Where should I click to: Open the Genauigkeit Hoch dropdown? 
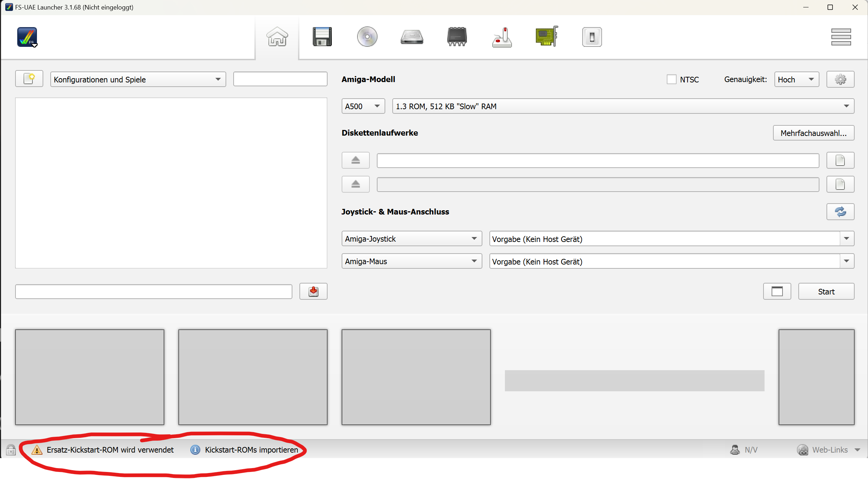point(796,80)
